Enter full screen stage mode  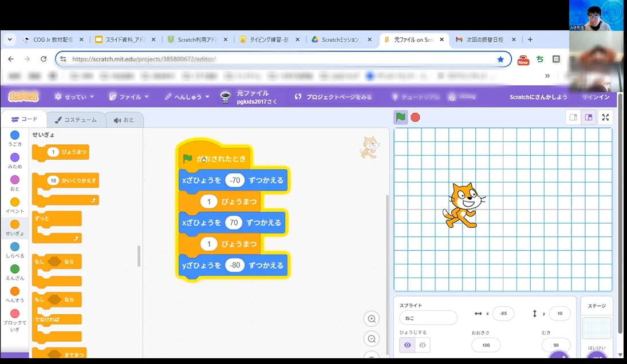[x=605, y=117]
